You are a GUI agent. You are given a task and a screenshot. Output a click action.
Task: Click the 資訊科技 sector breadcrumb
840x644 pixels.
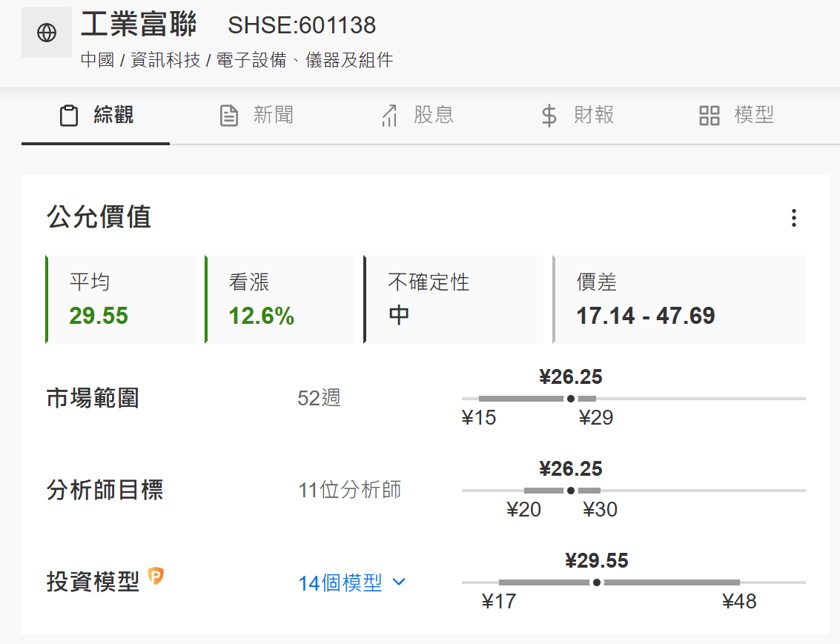pyautogui.click(x=165, y=60)
